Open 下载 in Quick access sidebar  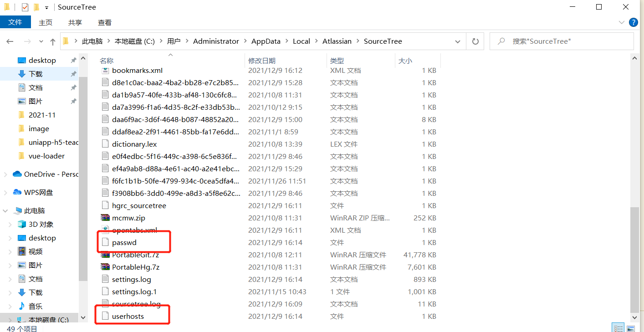pos(36,74)
